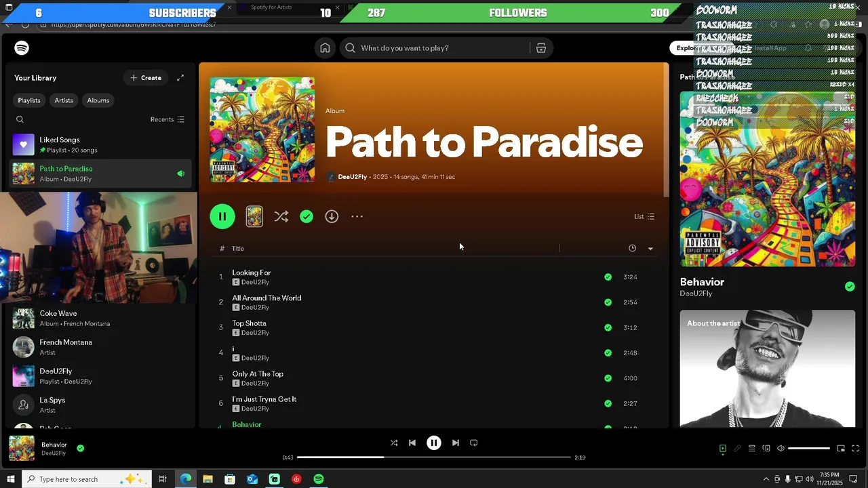Open Coke Wave album in library

102,319
